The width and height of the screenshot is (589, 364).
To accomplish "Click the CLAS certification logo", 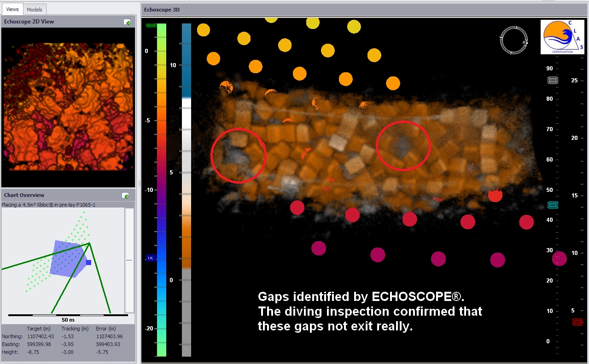I will point(562,37).
